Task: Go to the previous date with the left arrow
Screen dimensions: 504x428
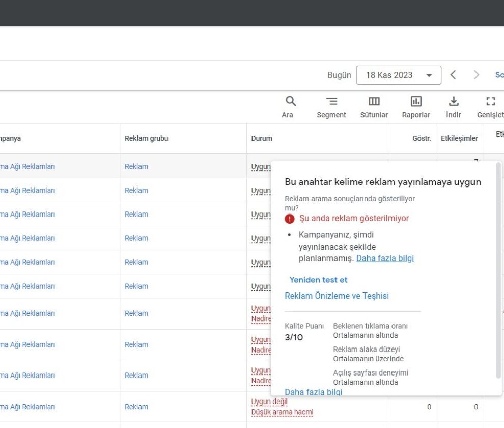Action: coord(453,75)
